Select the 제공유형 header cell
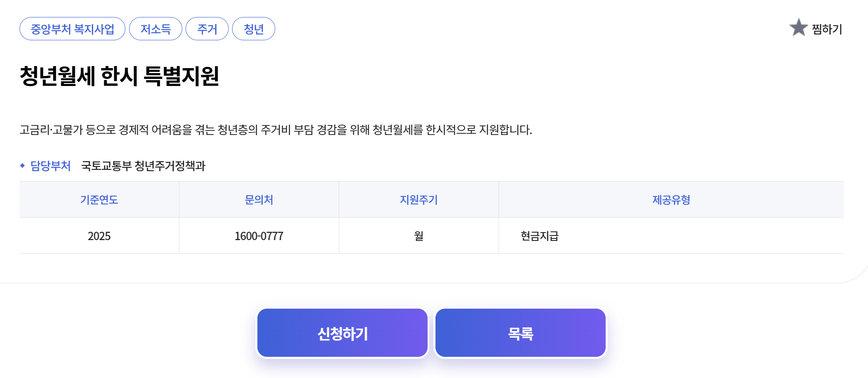The width and height of the screenshot is (868, 378). (672, 200)
